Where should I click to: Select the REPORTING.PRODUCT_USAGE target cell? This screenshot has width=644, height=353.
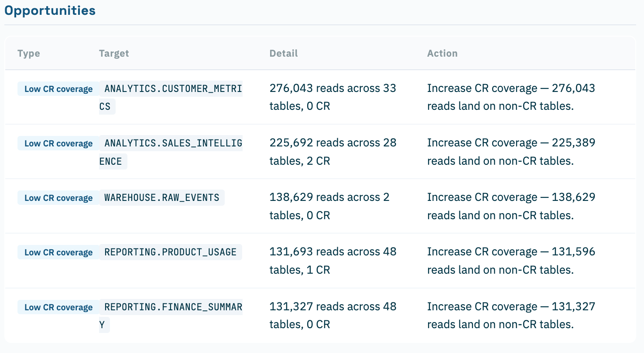pos(171,252)
